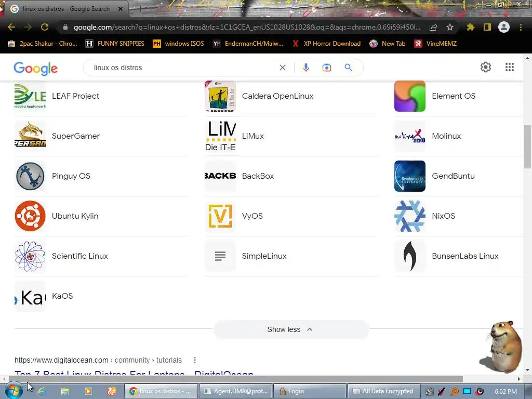
Task: Click the vertical page scrollbar thumb
Action: pos(528,147)
